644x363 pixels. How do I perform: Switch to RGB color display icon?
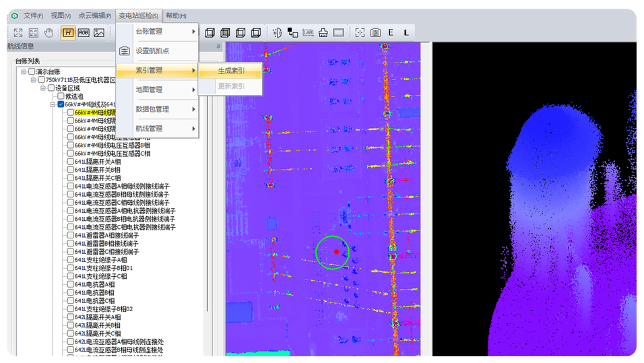84,32
